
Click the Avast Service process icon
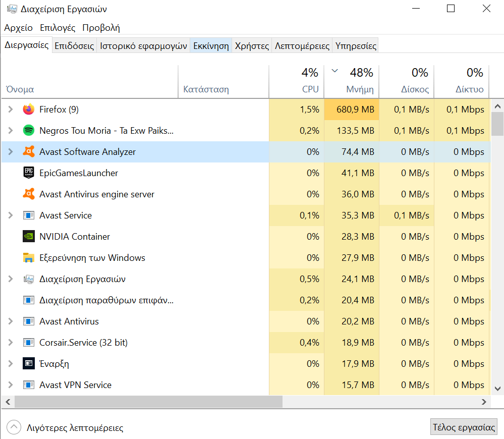[x=29, y=215]
